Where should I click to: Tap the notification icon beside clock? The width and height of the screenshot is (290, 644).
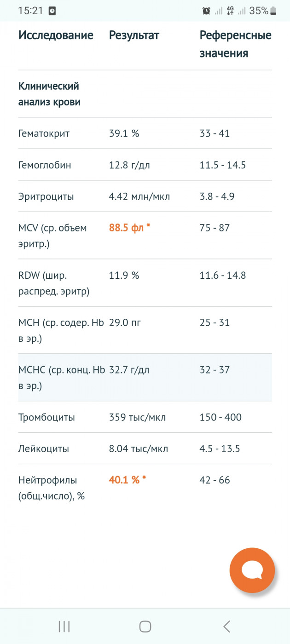pos(52,11)
